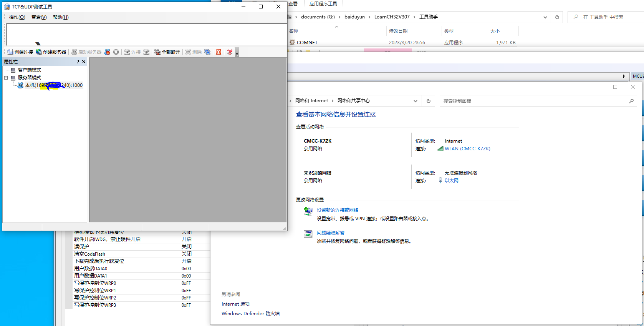This screenshot has height=326, width=644.
Task: Toggle the 属性栏 panel pin
Action: pos(78,62)
